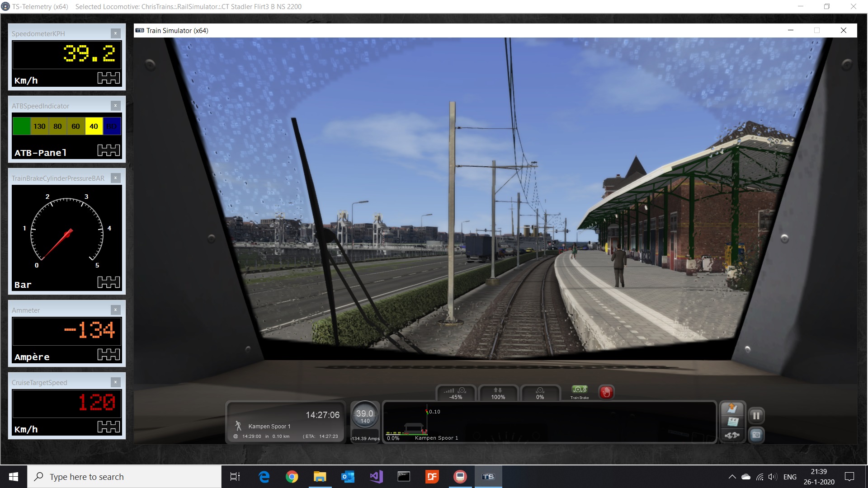Screen dimensions: 868x488
Task: Open the couple/uncouple junction icon
Action: 732,435
